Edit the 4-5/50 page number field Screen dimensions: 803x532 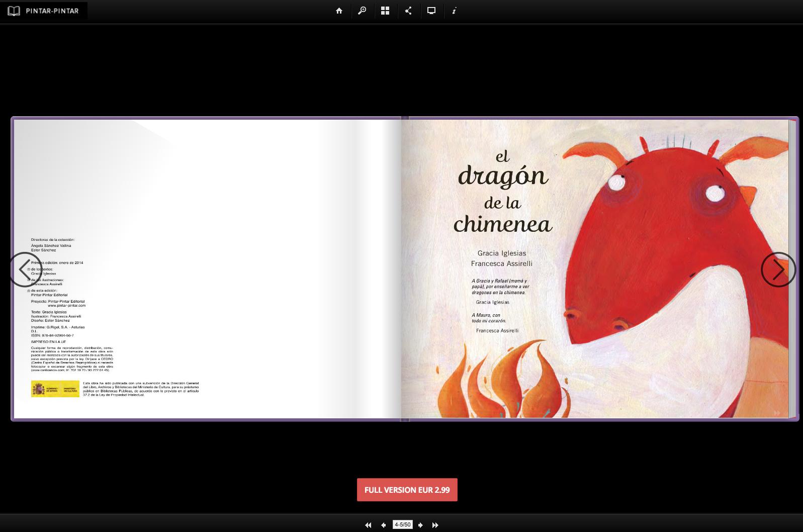click(x=402, y=524)
